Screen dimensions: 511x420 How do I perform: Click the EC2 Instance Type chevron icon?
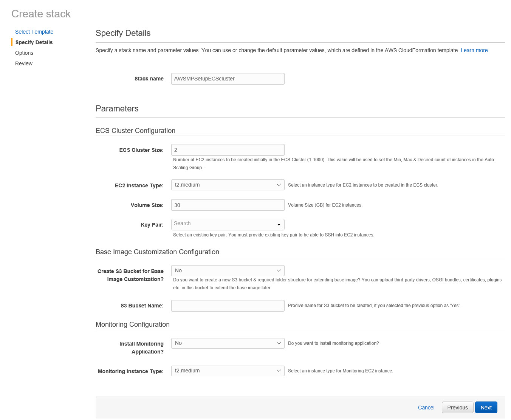(x=279, y=185)
